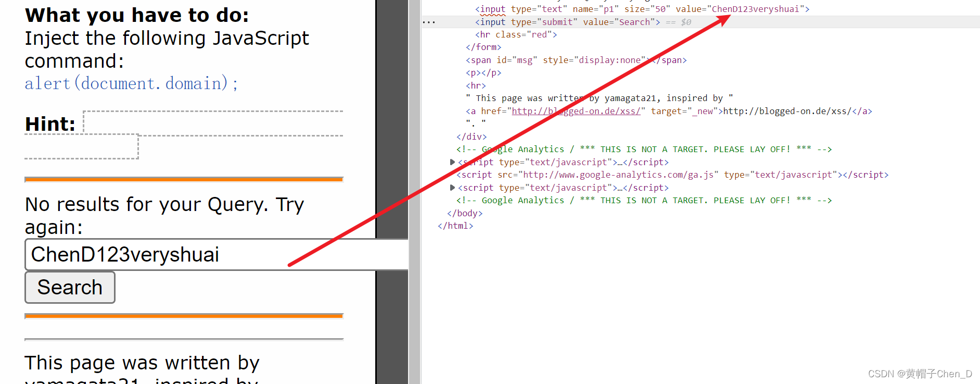Viewport: 980px width, 384px height.
Task: Select the plain <hr> element line
Action: pos(476,85)
